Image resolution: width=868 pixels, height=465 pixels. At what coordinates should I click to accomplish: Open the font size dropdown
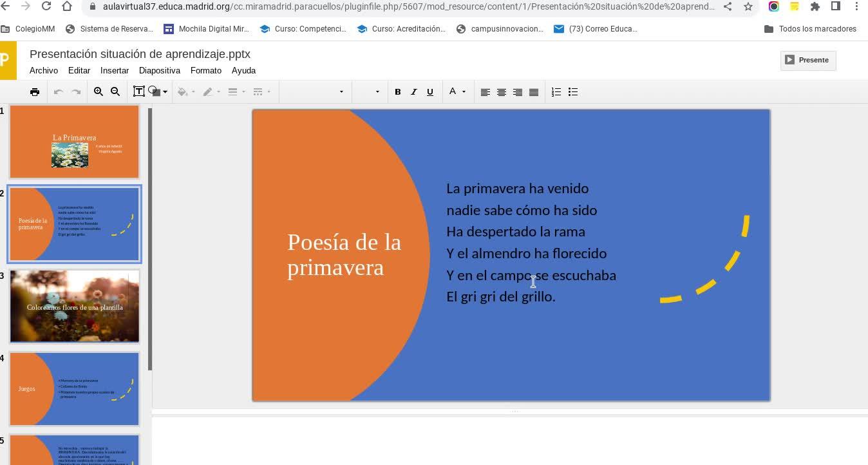click(368, 92)
